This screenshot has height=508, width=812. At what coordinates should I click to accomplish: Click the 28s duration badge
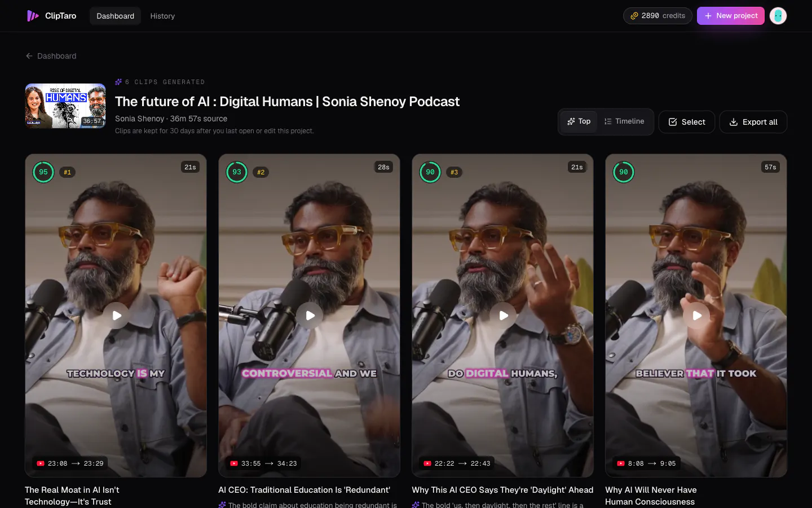(x=383, y=167)
